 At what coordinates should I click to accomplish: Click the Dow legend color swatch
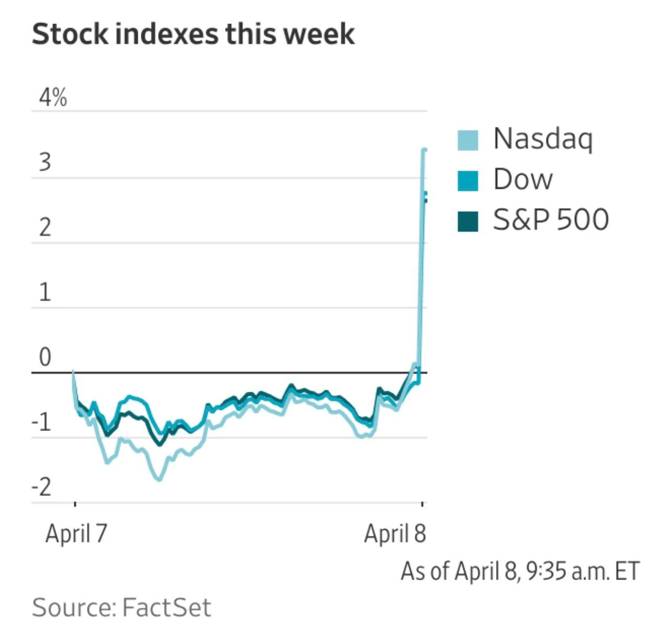[x=467, y=180]
